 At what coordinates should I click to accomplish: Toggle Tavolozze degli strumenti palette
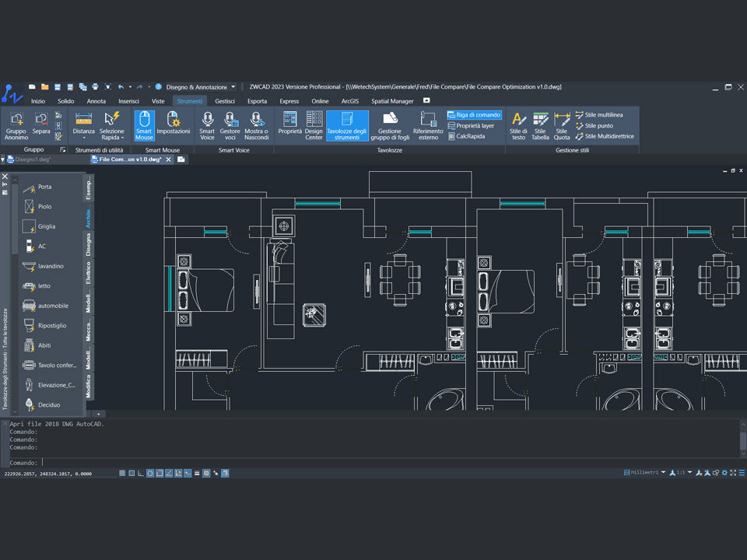tap(347, 124)
